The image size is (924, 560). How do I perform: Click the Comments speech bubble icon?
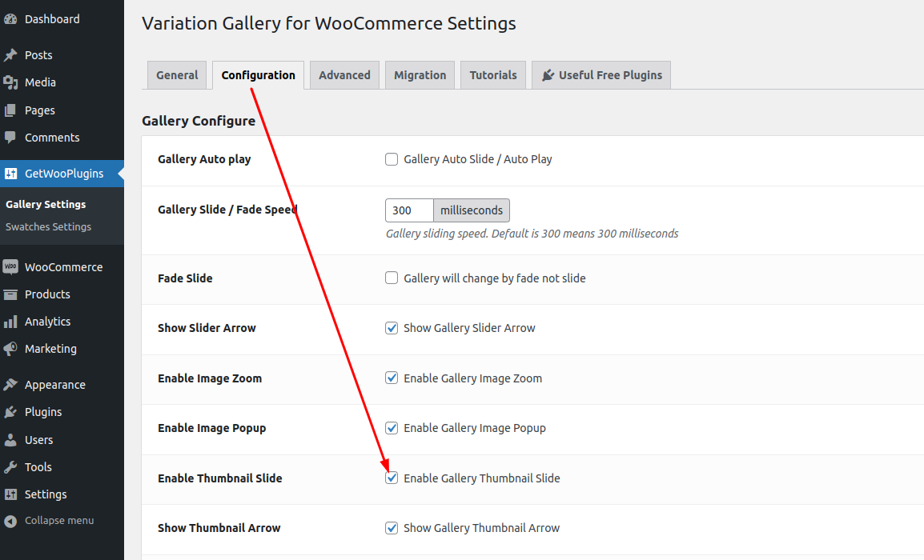coord(10,138)
